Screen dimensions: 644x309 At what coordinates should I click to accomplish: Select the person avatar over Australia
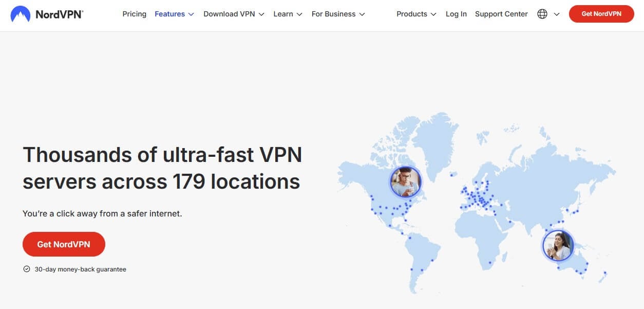pyautogui.click(x=558, y=246)
